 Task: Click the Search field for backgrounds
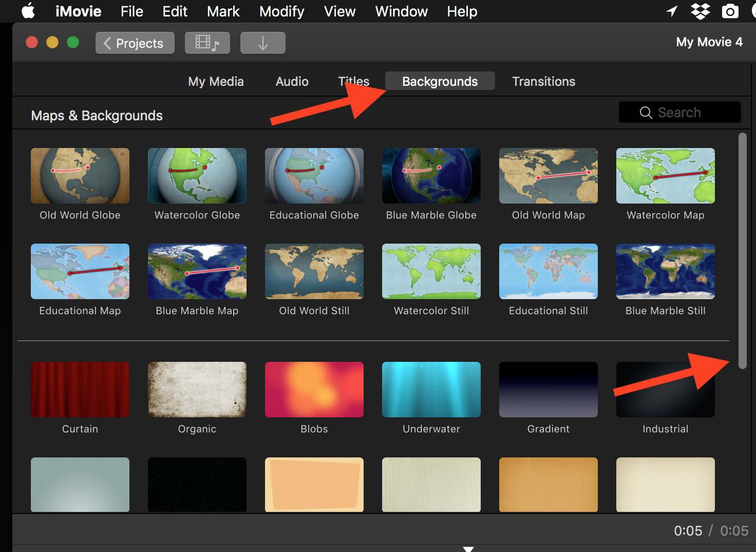click(679, 112)
